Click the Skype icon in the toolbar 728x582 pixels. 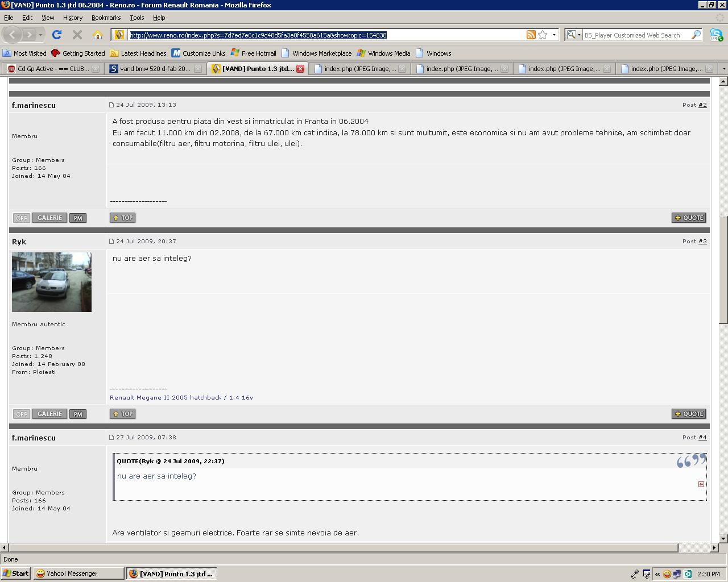coord(716,35)
